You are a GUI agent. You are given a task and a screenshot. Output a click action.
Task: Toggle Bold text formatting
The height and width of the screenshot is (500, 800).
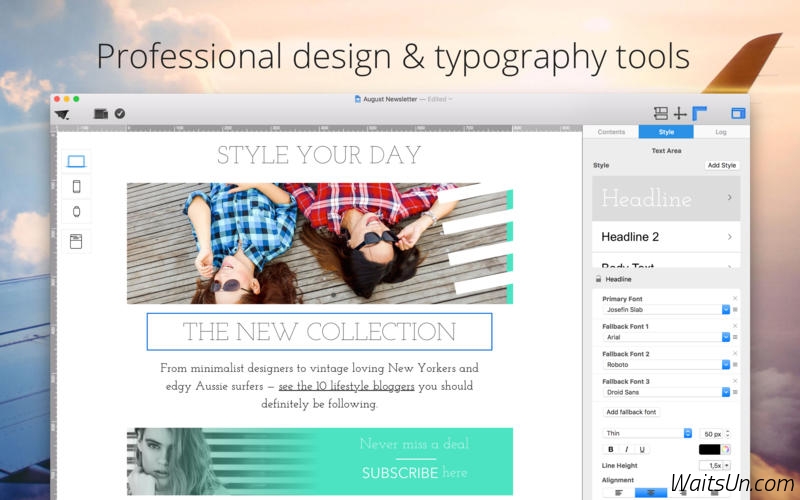(x=611, y=449)
